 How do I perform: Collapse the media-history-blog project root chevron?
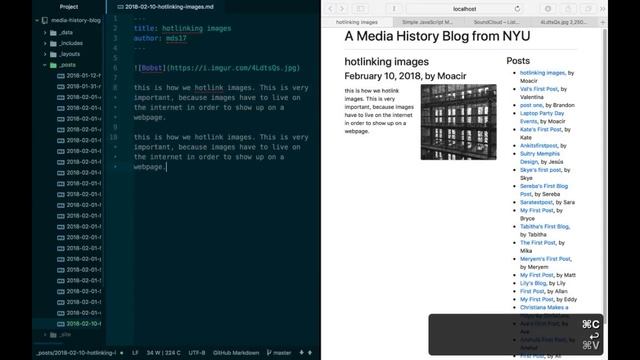[37, 20]
